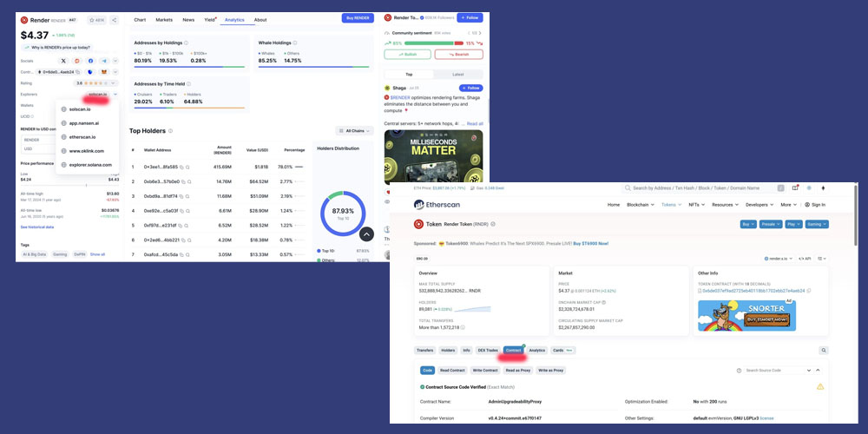
Task: Click the Ethereum network icon in Etherscan header
Action: pyautogui.click(x=825, y=187)
